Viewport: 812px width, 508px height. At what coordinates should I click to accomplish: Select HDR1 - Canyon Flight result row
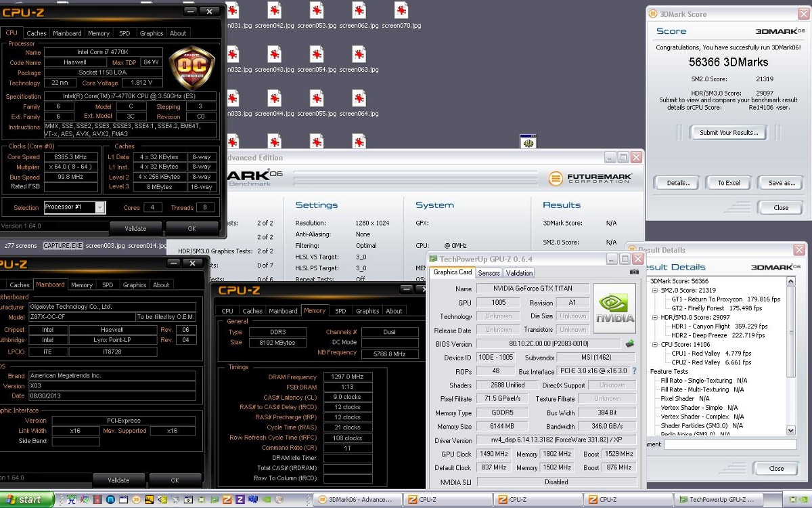[x=719, y=326]
